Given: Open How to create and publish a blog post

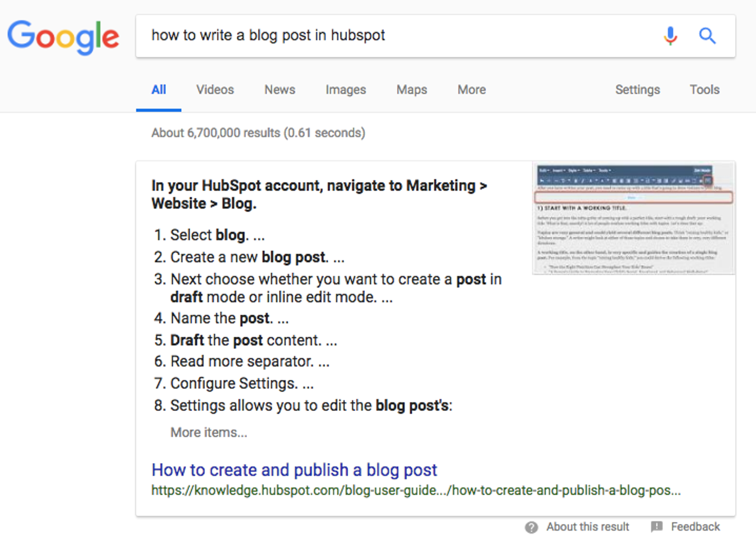Looking at the screenshot, I should pos(294,470).
